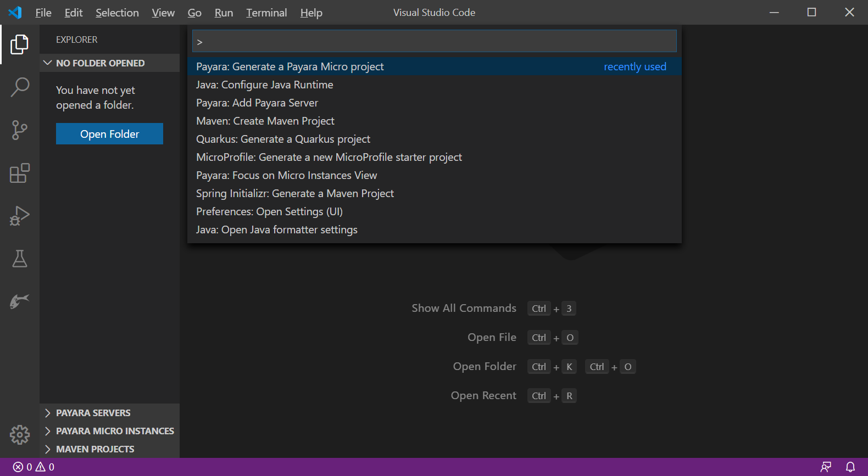Image resolution: width=868 pixels, height=476 pixels.
Task: Expand the Maven Projects section
Action: (95, 449)
